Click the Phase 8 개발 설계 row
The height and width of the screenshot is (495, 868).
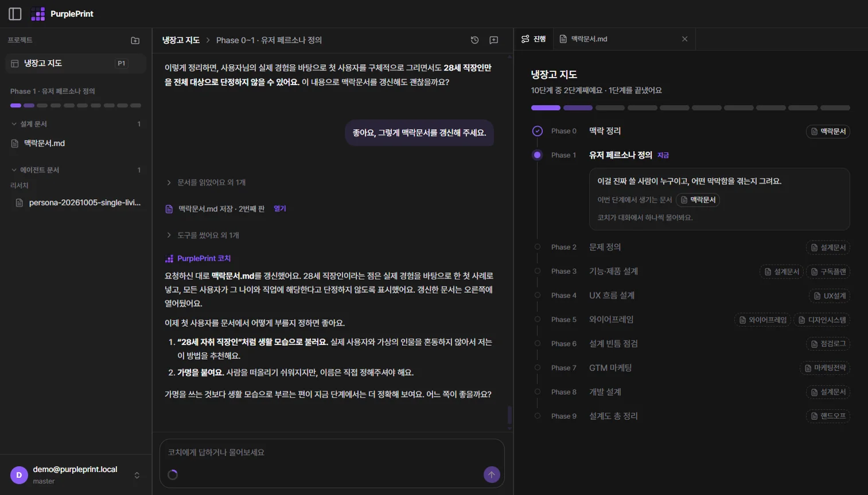coord(691,392)
